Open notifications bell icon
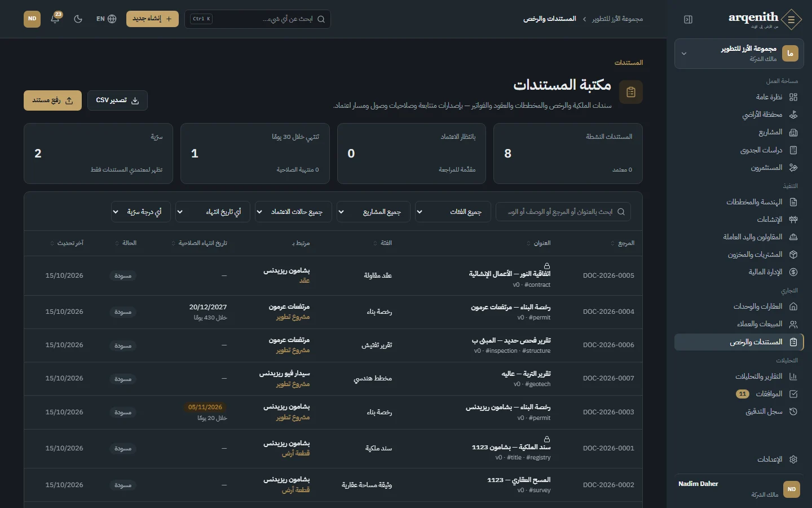This screenshot has width=812, height=508. (55, 19)
